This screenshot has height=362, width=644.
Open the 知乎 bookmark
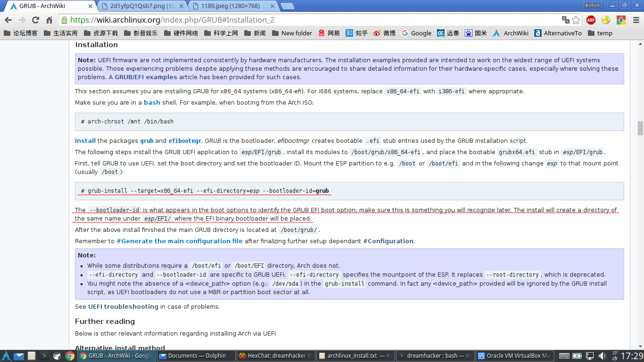[x=357, y=33]
